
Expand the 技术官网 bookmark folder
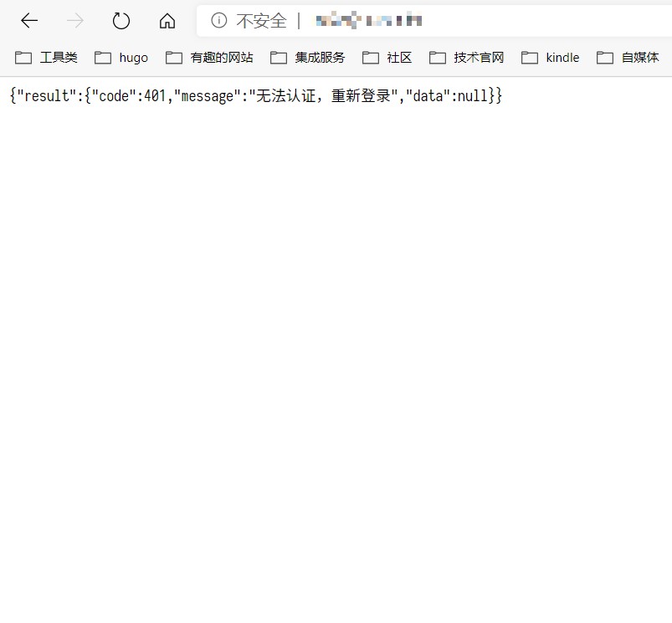pyautogui.click(x=467, y=58)
